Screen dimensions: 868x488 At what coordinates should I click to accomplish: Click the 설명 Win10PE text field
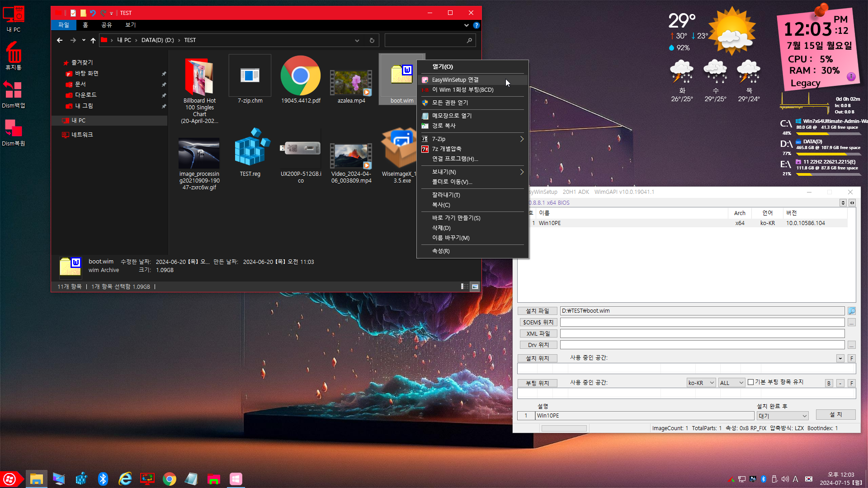645,416
